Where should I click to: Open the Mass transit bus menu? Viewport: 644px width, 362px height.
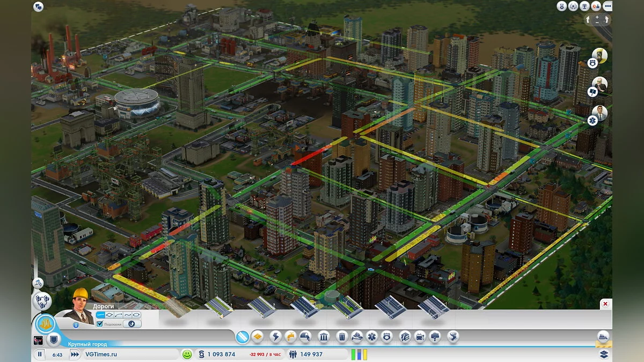[x=420, y=337]
